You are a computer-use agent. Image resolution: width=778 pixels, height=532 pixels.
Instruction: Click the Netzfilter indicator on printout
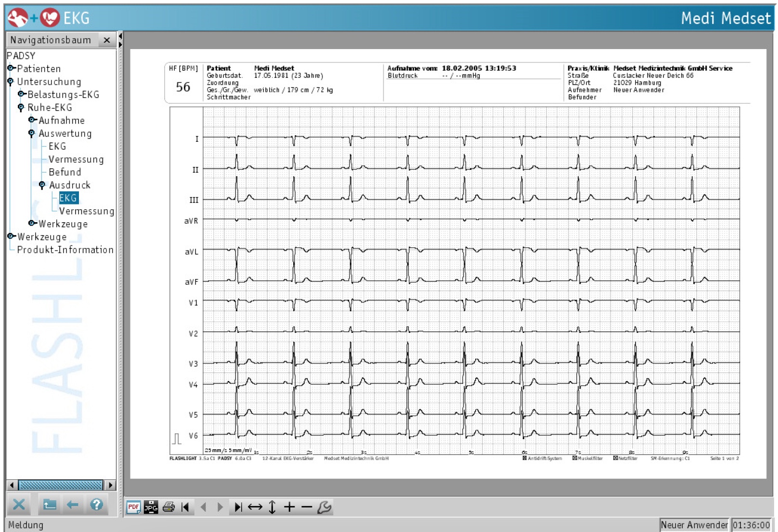point(625,458)
